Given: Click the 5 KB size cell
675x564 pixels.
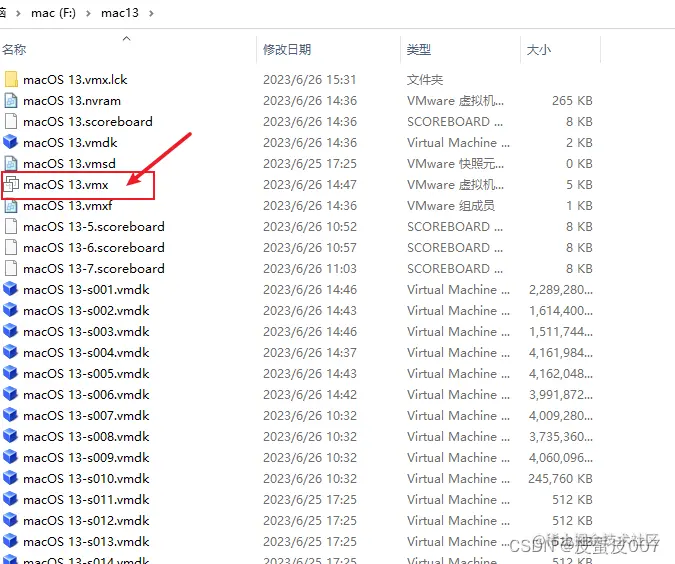Looking at the screenshot, I should pyautogui.click(x=579, y=185).
